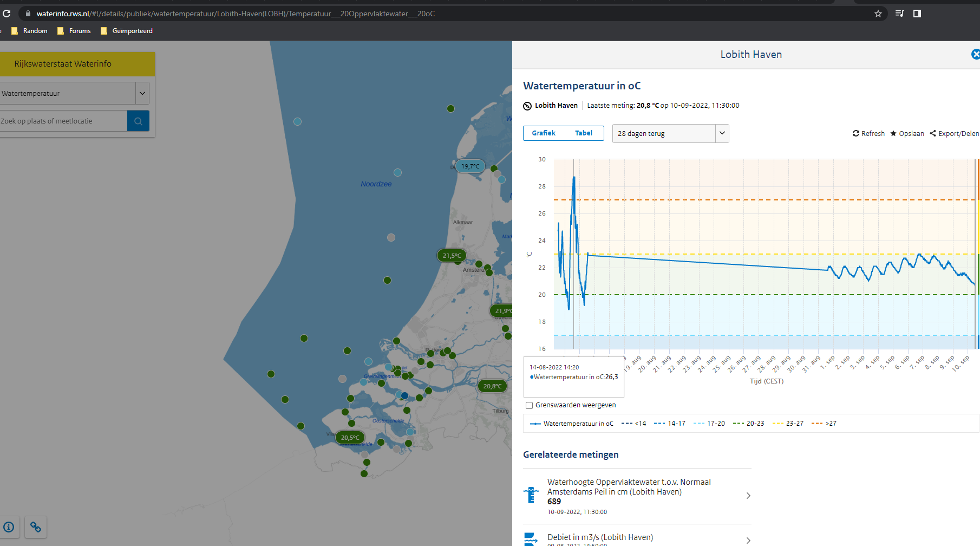Screen dimensions: 980x546
Task: Open the Watertemperatuur parameter dropdown
Action: 142,93
